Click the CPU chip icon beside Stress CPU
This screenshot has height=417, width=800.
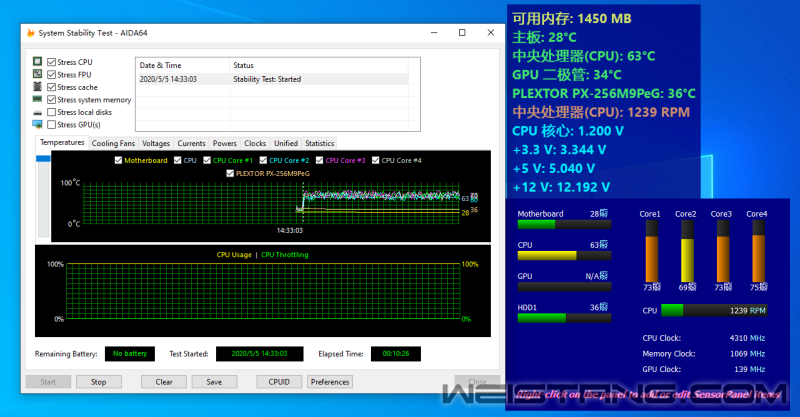(x=38, y=62)
